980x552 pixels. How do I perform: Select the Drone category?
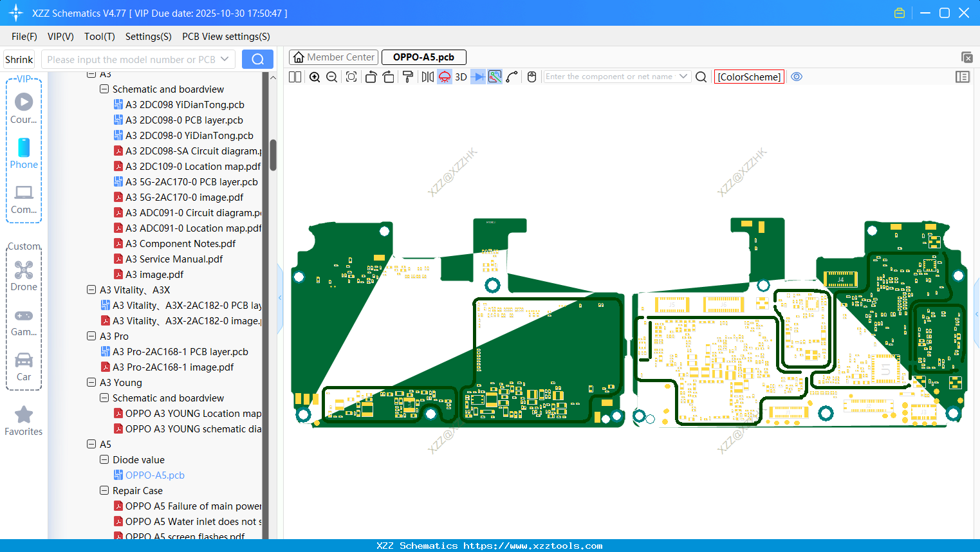(x=24, y=275)
